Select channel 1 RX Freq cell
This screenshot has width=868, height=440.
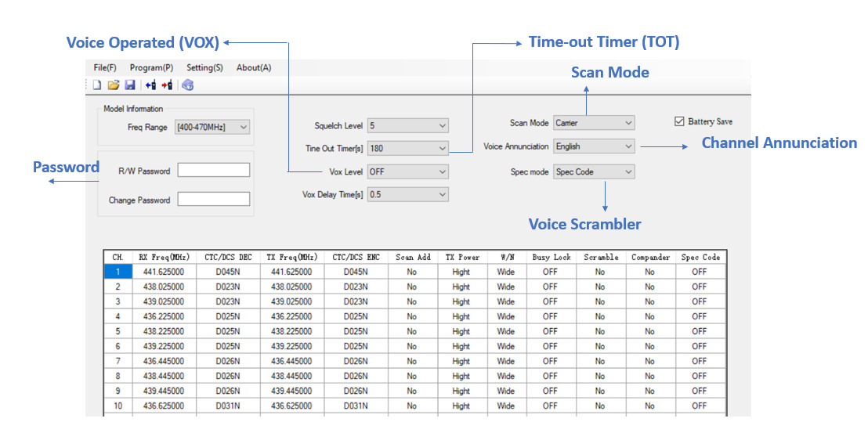[163, 272]
